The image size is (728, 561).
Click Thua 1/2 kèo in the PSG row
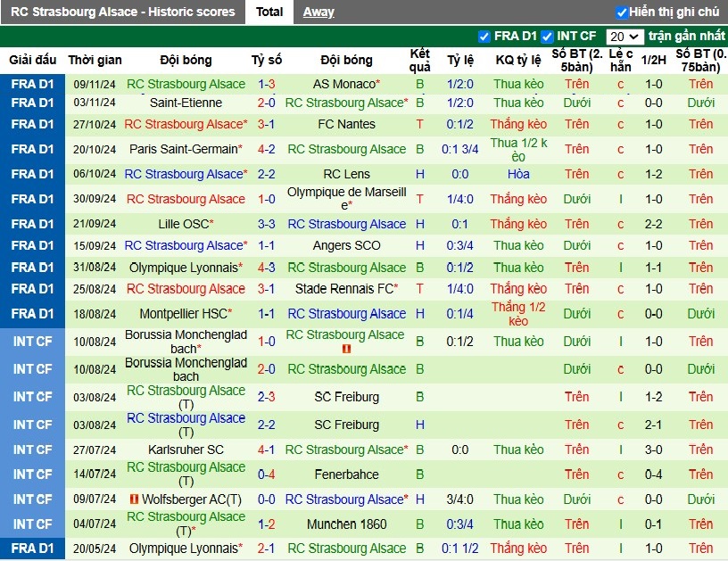click(x=518, y=150)
